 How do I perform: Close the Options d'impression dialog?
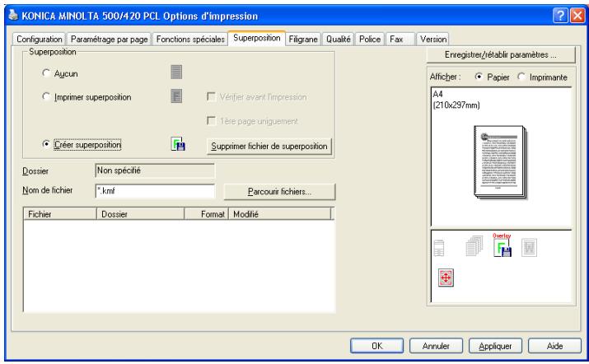click(x=577, y=16)
